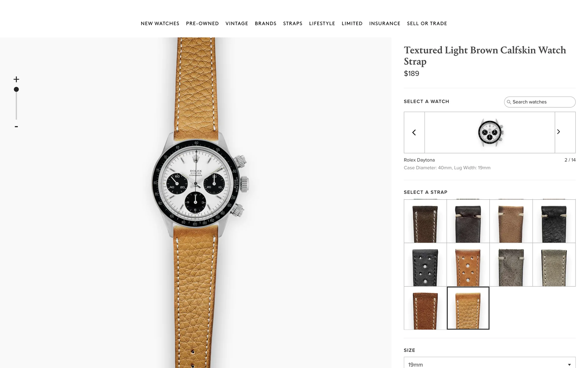Viewport: 588px width, 368px height.
Task: Click the minus zoom-out icon
Action: (x=16, y=126)
